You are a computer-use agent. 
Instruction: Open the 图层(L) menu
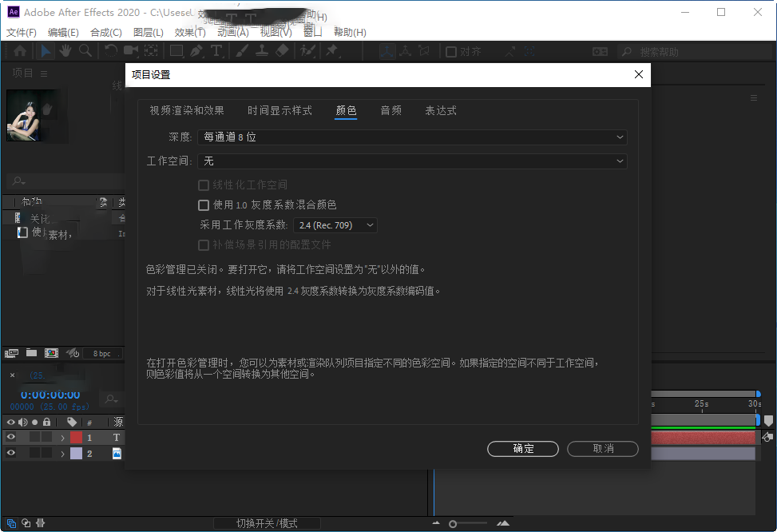[149, 32]
